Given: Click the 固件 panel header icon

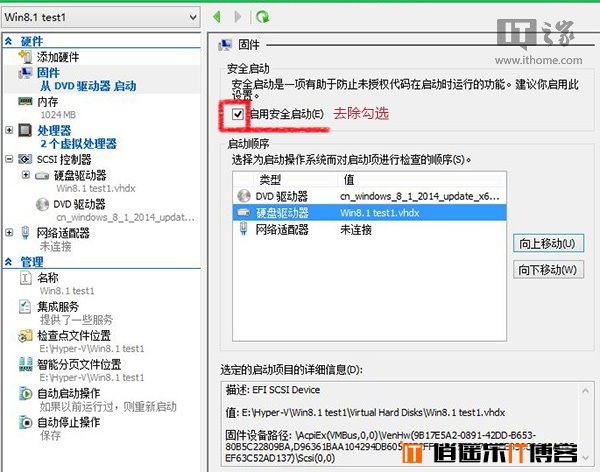Looking at the screenshot, I should pyautogui.click(x=225, y=45).
